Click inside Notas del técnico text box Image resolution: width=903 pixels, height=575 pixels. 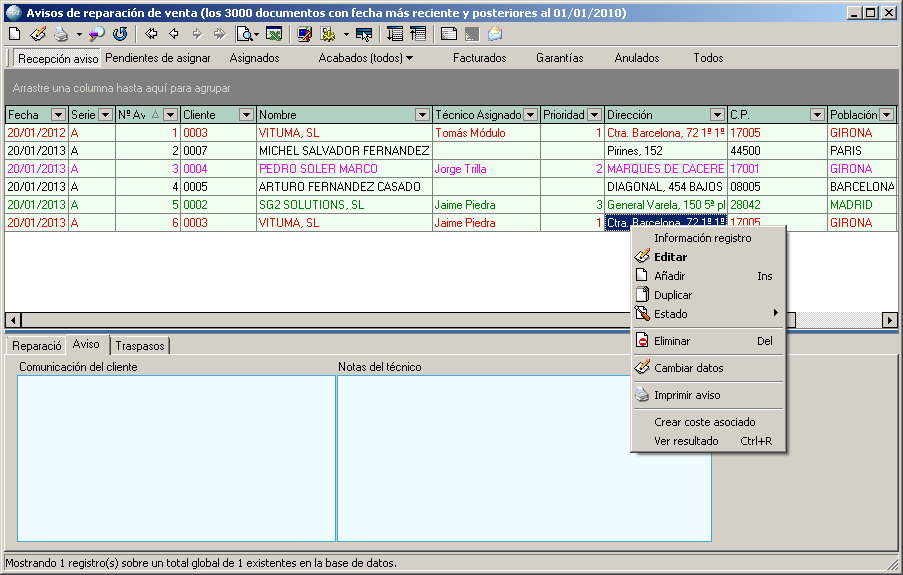click(524, 459)
